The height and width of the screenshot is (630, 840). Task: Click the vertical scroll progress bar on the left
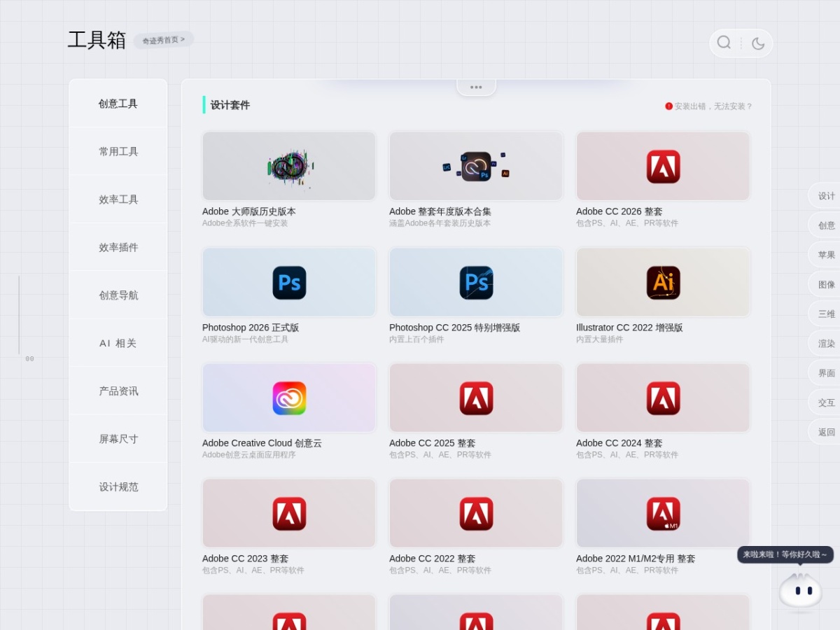pos(19,315)
